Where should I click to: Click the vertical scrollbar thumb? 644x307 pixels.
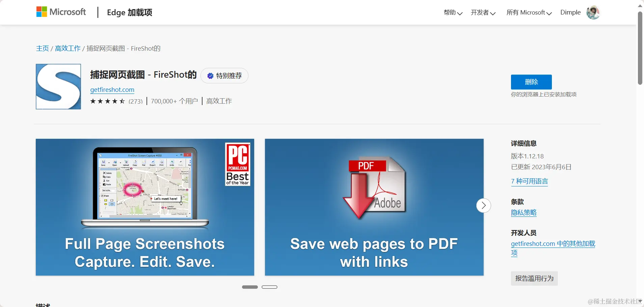coord(640,48)
